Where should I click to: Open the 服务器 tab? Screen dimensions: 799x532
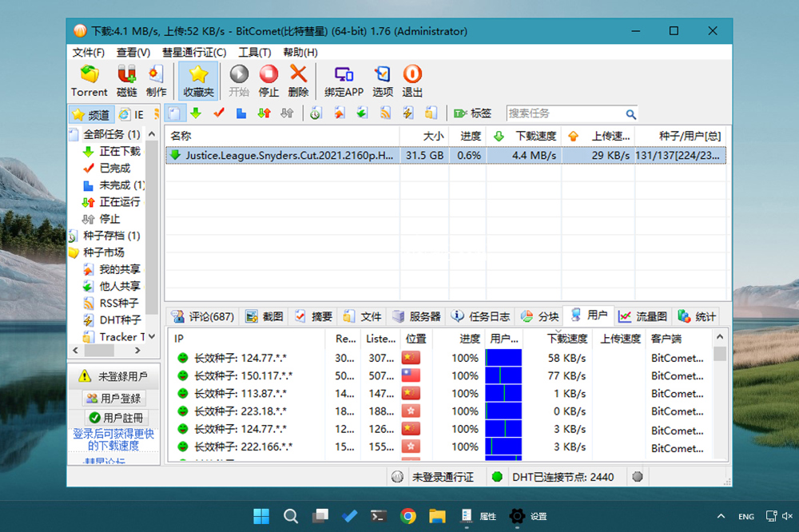pyautogui.click(x=415, y=316)
